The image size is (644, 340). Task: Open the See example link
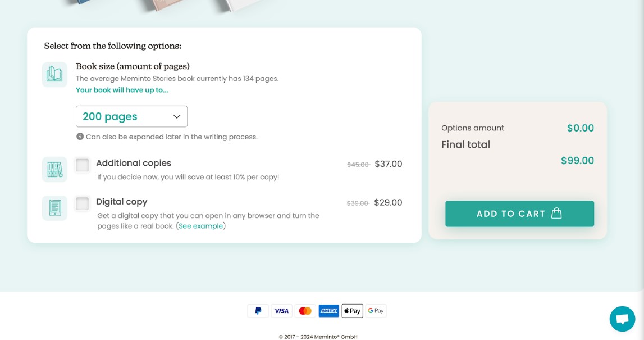click(201, 226)
